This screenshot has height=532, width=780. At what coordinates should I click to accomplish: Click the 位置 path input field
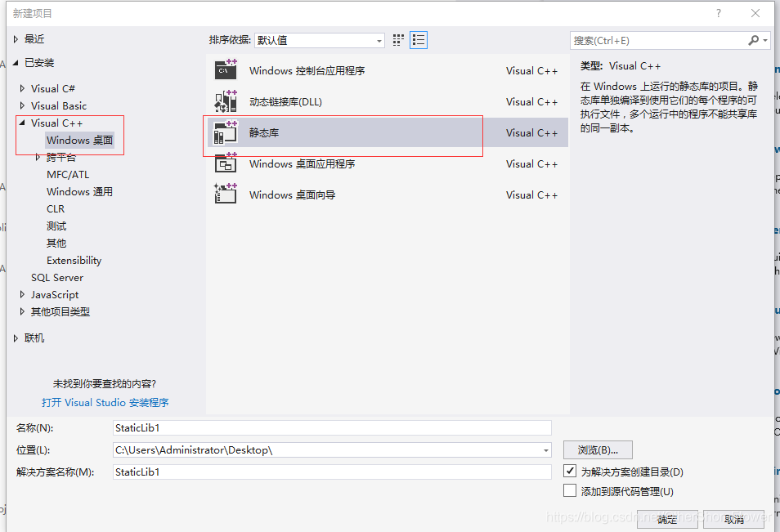(x=332, y=450)
